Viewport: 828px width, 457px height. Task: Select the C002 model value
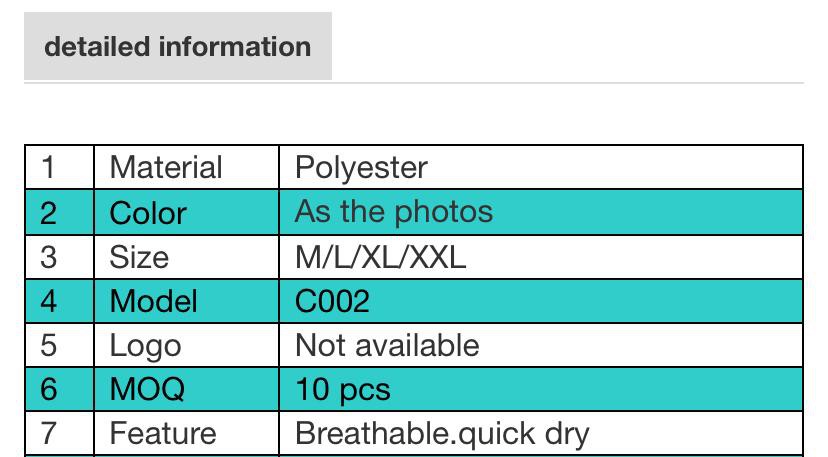tap(332, 301)
